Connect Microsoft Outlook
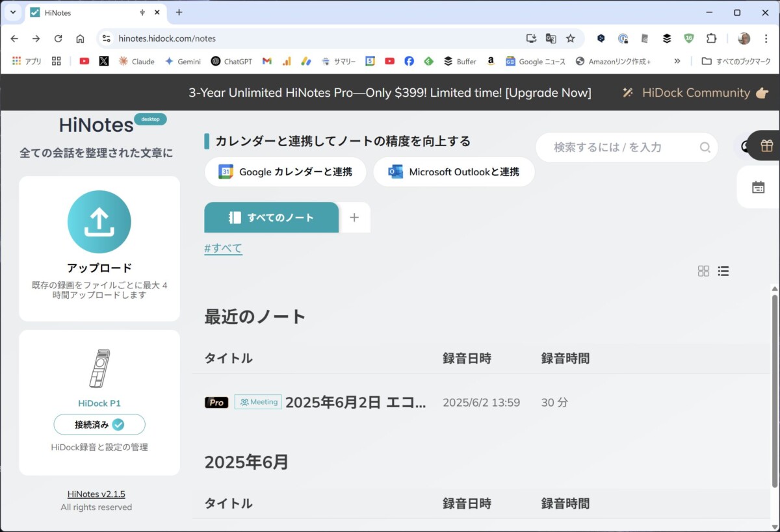 (454, 172)
